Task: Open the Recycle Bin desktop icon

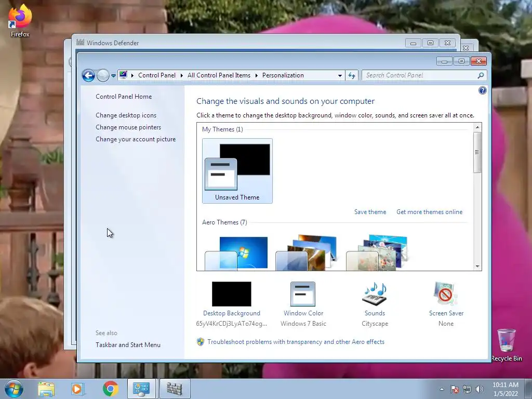Action: [507, 345]
